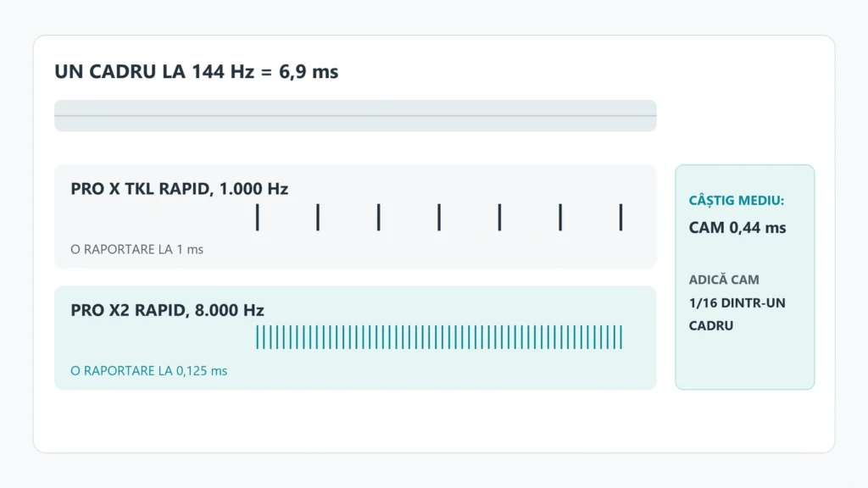The image size is (868, 488).
Task: Select the 'PRO X TKL RAPID, 1.000 Hz' title
Action: [x=180, y=189]
